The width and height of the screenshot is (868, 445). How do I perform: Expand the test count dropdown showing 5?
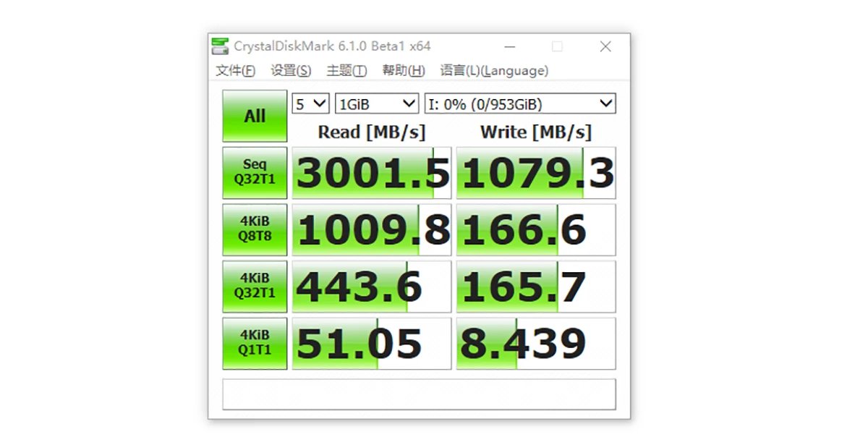[310, 103]
